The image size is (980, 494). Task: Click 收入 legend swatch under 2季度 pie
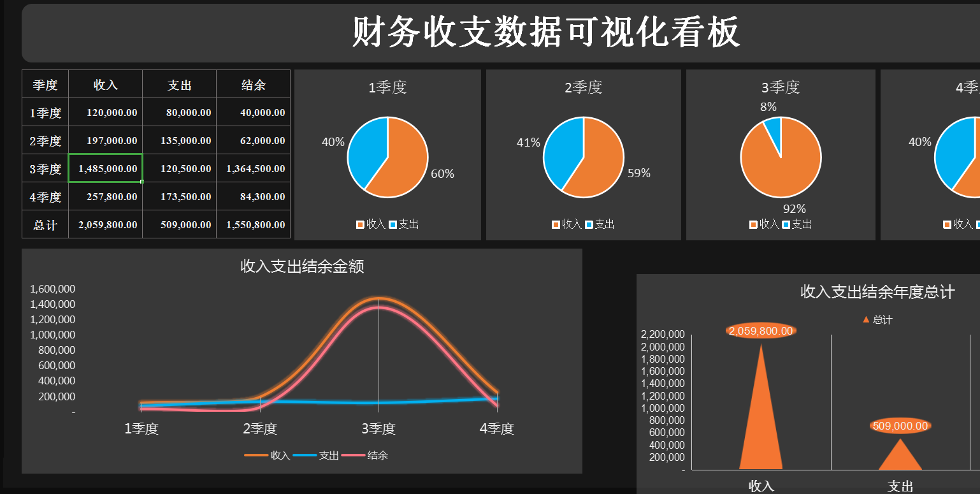point(556,224)
